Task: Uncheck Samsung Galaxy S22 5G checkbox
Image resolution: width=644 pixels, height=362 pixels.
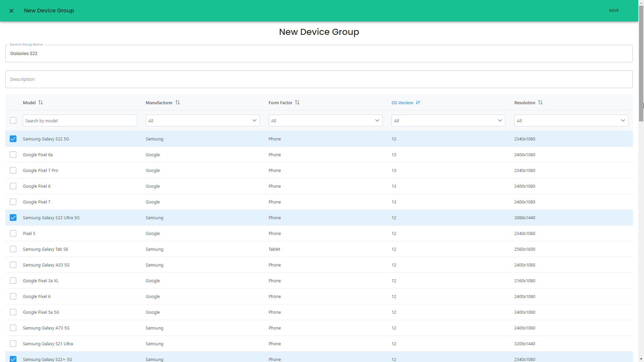Action: (13, 139)
